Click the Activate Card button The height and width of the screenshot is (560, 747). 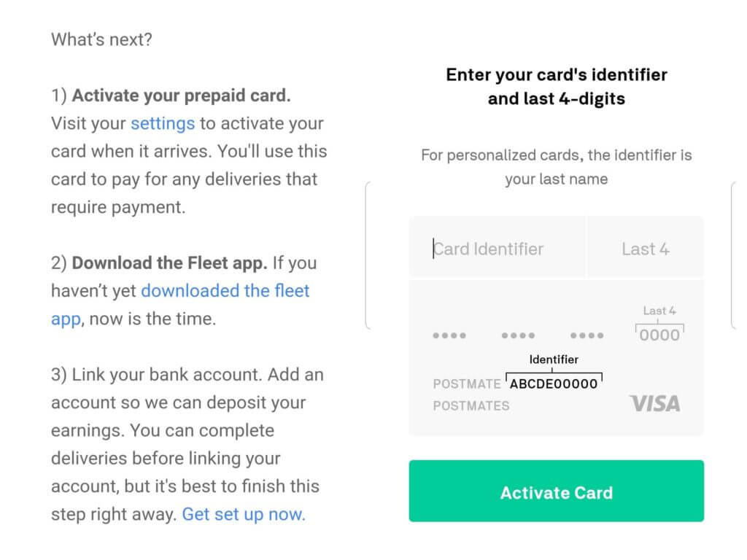557,491
